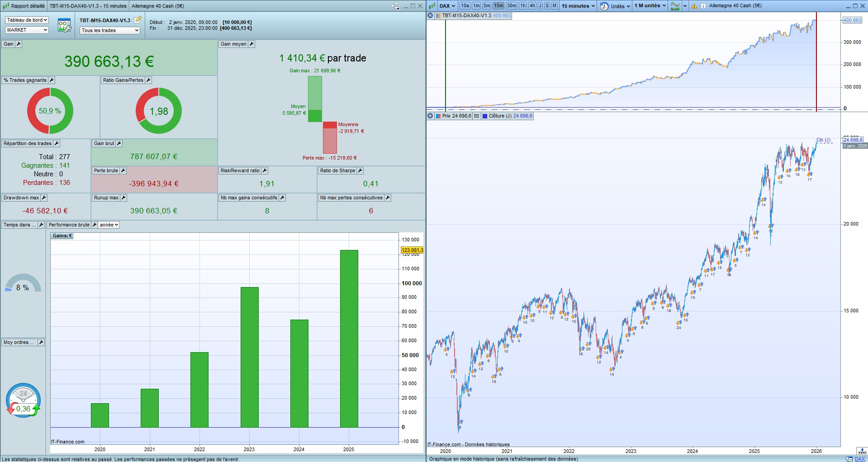Click the Performance brute label button
The image size is (868, 462).
point(69,225)
